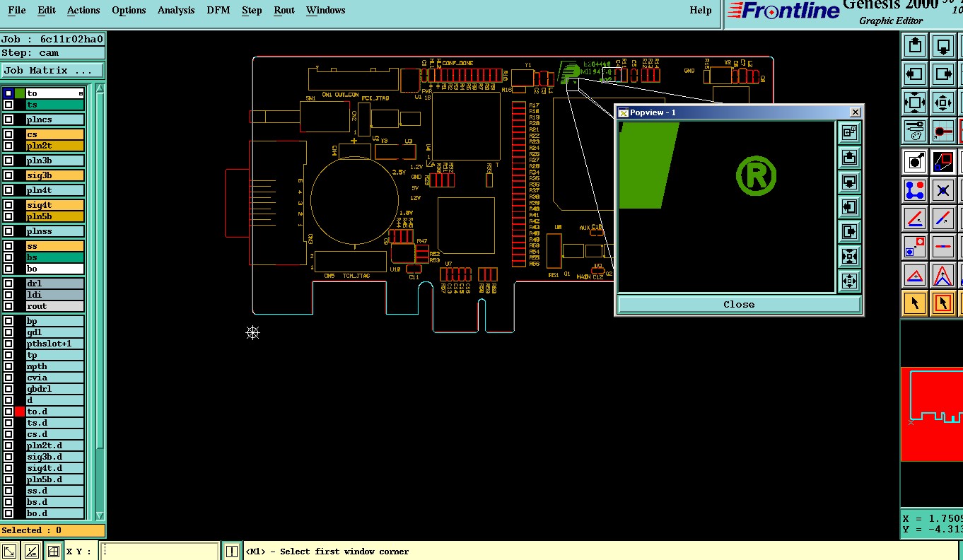The width and height of the screenshot is (963, 560).
Task: Click the red board overview thumbnail
Action: (x=932, y=414)
